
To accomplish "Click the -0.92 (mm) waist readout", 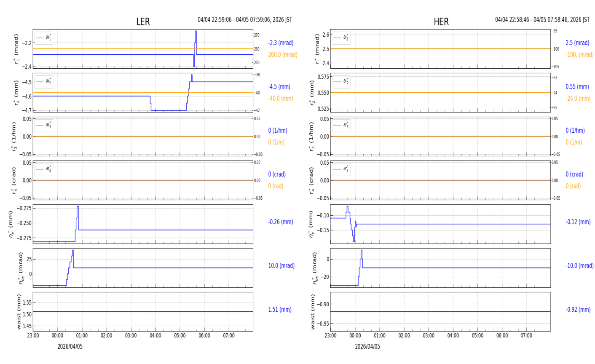I will point(578,310).
